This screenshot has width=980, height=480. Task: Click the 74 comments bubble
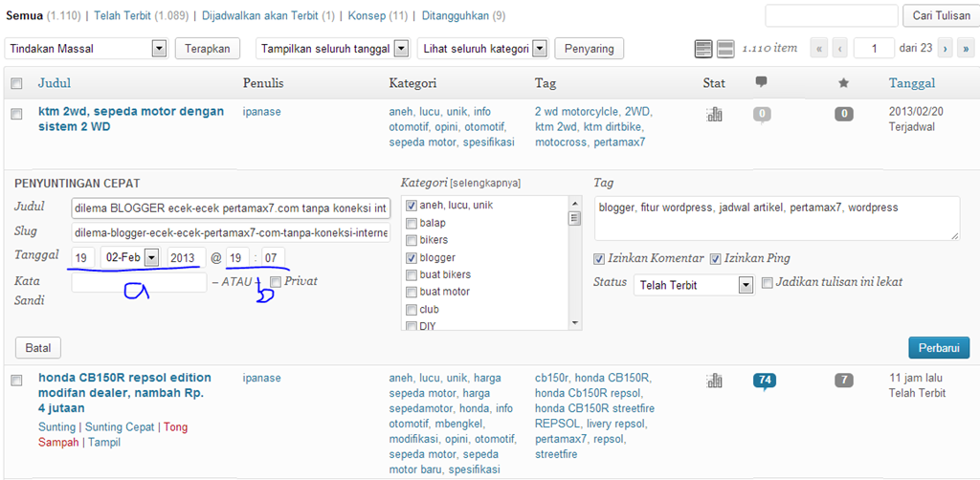click(764, 381)
